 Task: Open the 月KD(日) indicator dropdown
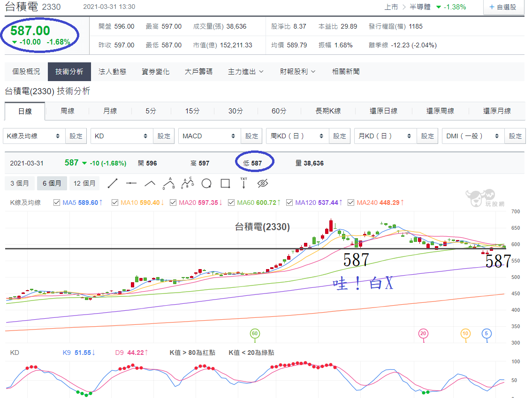click(386, 136)
